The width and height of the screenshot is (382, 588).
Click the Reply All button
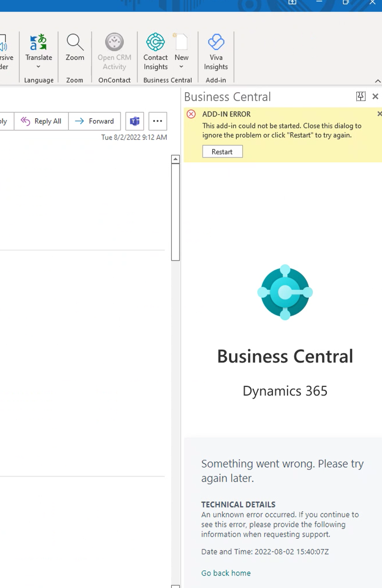click(41, 121)
